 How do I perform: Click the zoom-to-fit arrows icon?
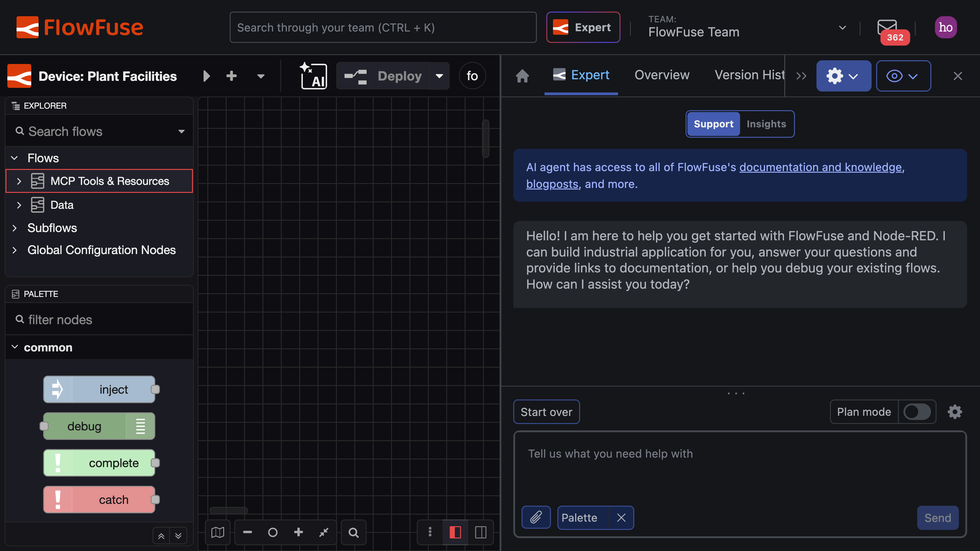[324, 532]
